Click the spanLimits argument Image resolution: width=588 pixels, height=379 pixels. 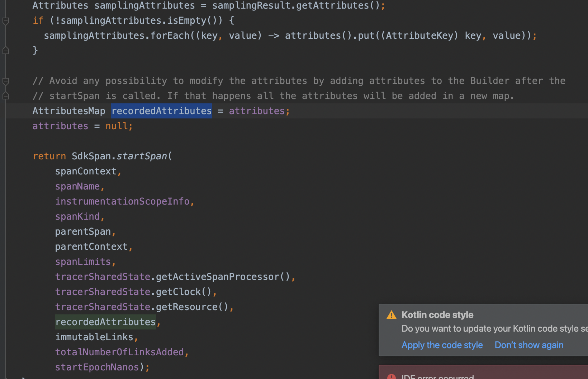(83, 262)
